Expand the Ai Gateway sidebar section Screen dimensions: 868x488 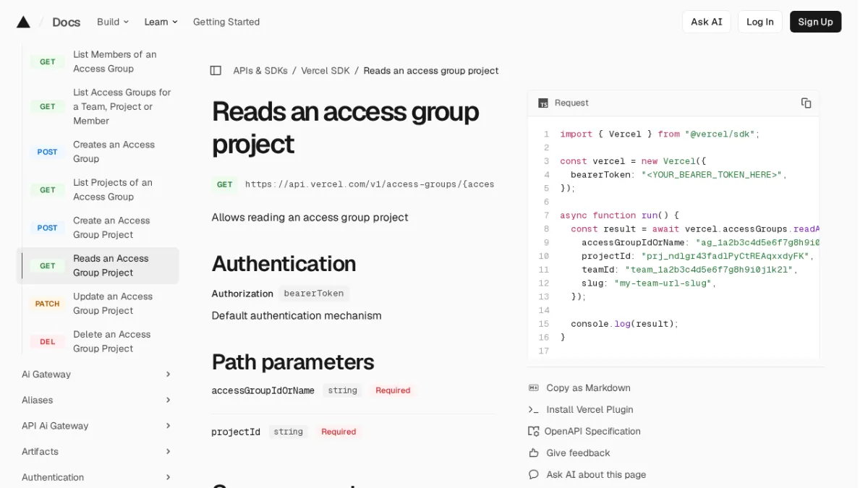click(x=98, y=374)
